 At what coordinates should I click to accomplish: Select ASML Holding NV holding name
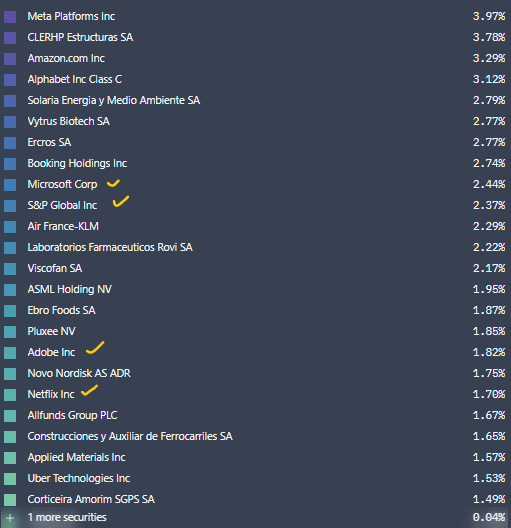(70, 289)
